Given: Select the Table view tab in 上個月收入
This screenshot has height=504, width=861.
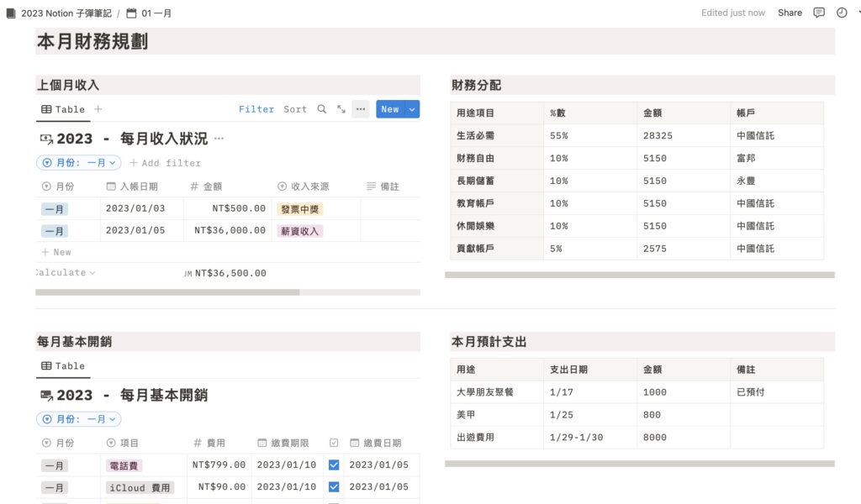Looking at the screenshot, I should (x=63, y=109).
